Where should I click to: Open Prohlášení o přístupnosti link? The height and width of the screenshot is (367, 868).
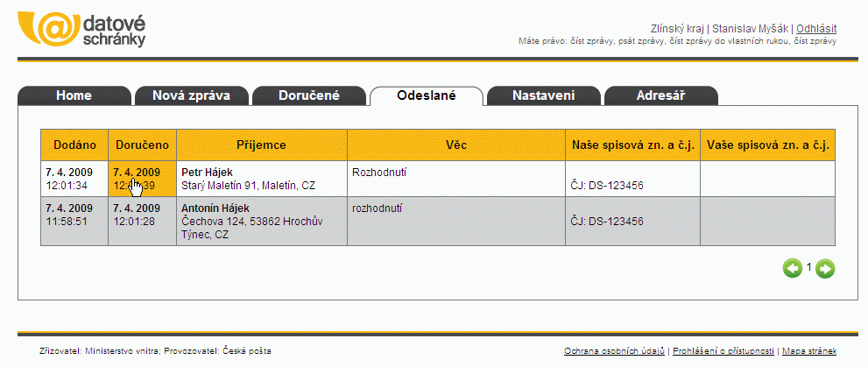[723, 351]
